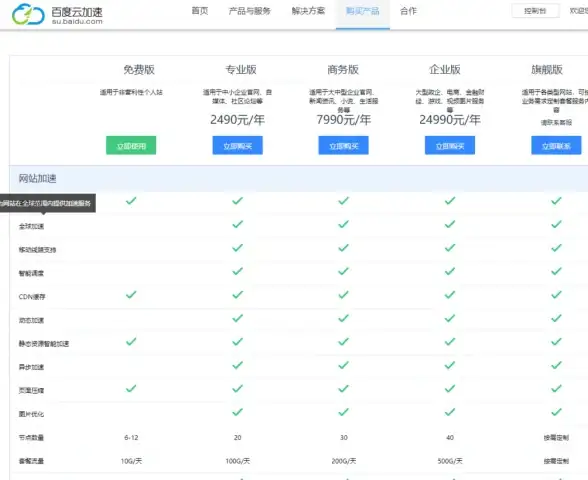Open the 产品与服务 menu
588x480 pixels.
click(x=249, y=11)
